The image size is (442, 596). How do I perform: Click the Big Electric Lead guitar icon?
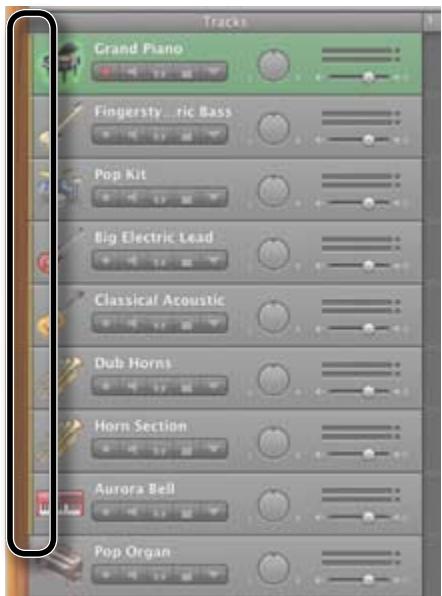tap(61, 251)
